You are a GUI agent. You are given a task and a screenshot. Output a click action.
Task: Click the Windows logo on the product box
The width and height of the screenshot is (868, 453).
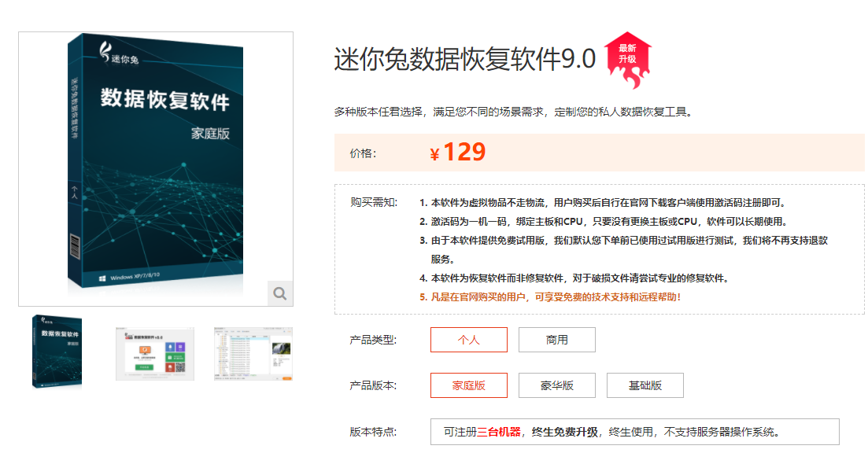(102, 278)
